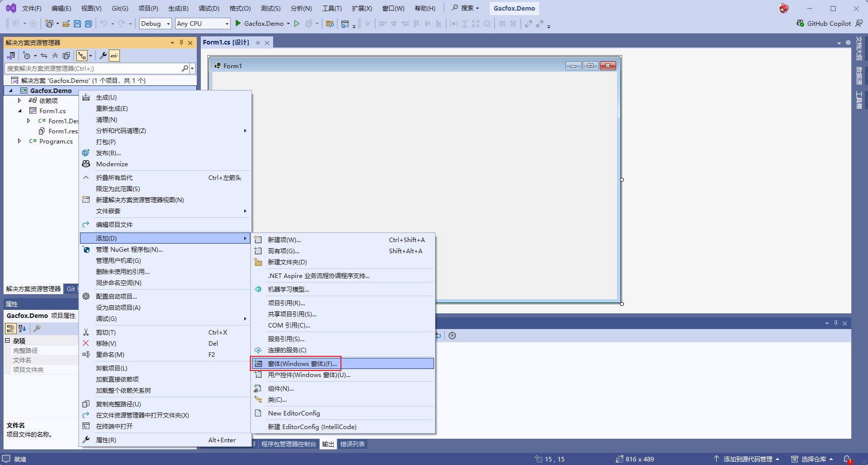This screenshot has height=465, width=868.
Task: Click the Show All Files icon in Solution Explorer
Action: click(x=66, y=56)
